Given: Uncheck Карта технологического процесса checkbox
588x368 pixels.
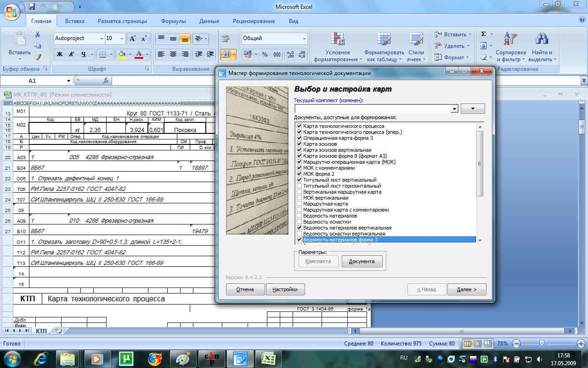Looking at the screenshot, I should (x=300, y=126).
